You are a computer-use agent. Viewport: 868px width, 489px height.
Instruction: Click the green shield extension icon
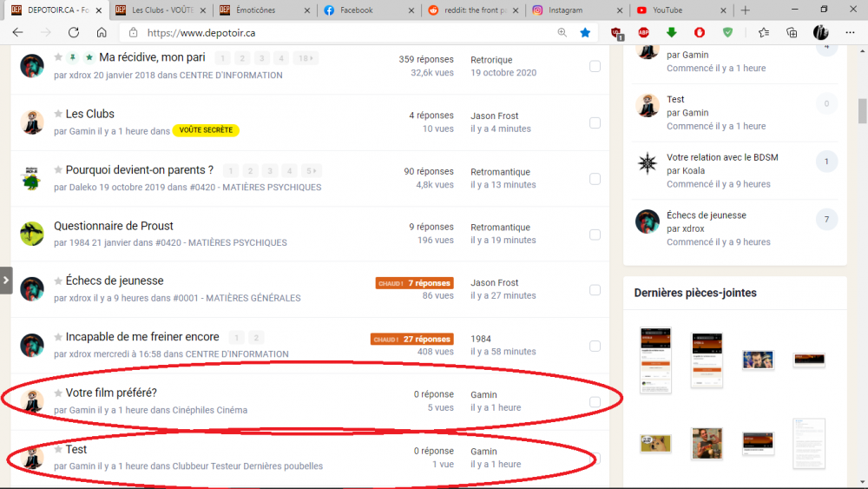coord(727,32)
